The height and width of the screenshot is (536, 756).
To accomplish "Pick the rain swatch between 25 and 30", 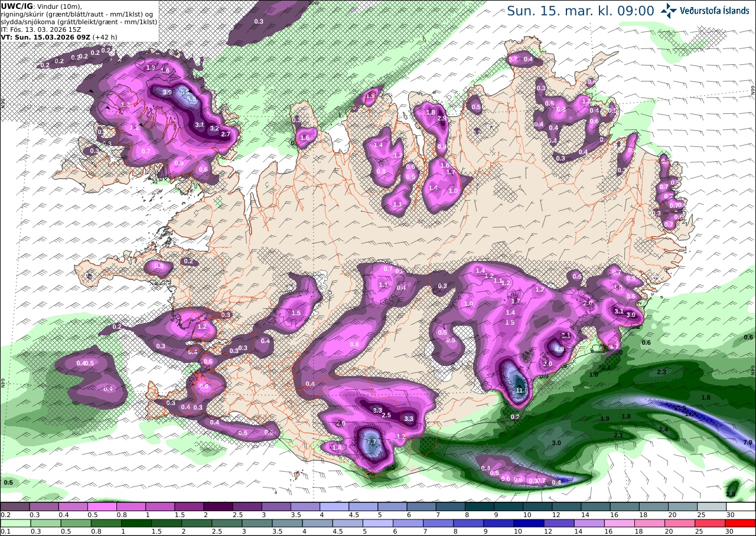I will point(712,523).
